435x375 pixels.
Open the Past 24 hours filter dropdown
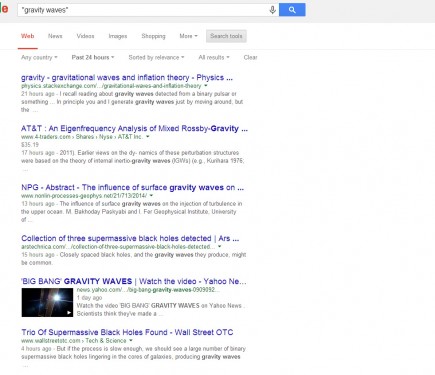[93, 57]
